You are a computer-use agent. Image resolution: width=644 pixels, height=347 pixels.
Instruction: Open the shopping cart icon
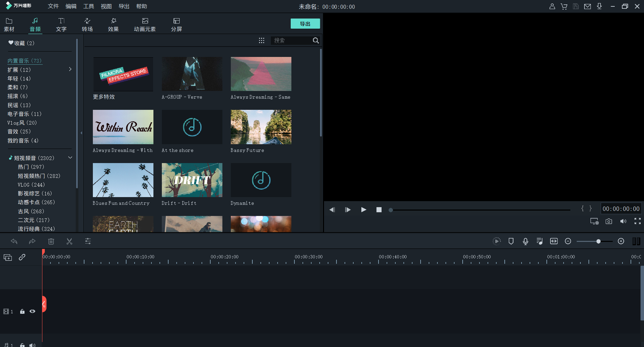pos(564,6)
